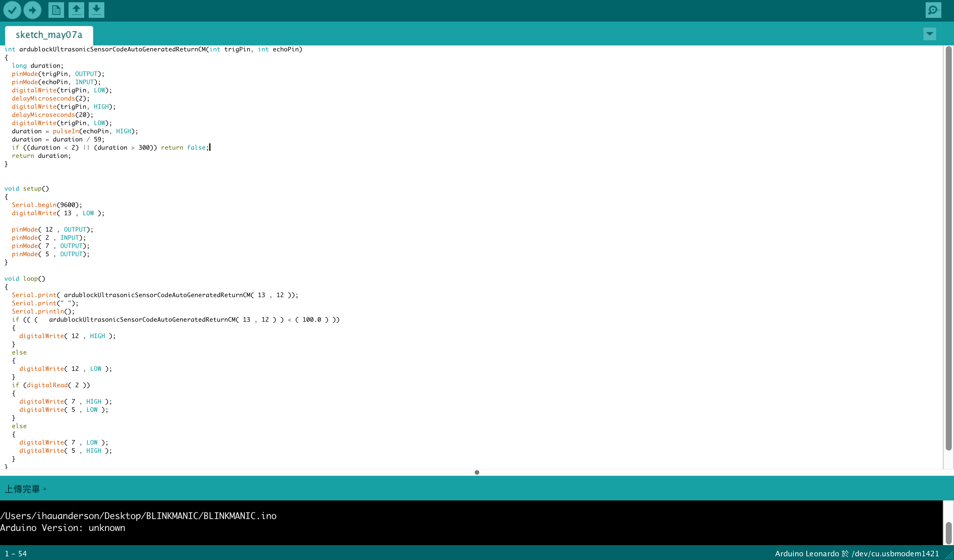Click the Verify sketch checkmark icon

(12, 10)
